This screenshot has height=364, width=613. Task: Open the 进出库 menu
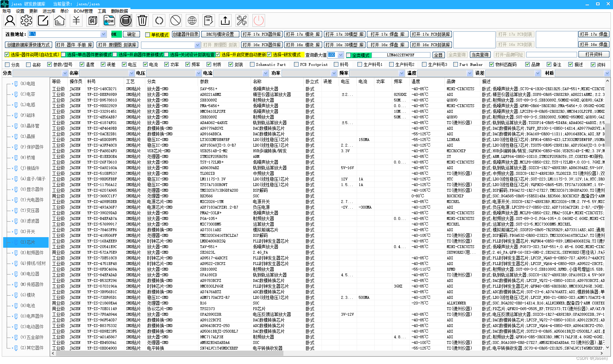tap(49, 11)
